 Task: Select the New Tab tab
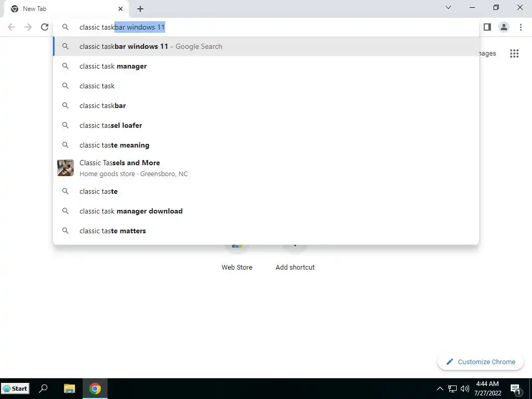[x=66, y=9]
